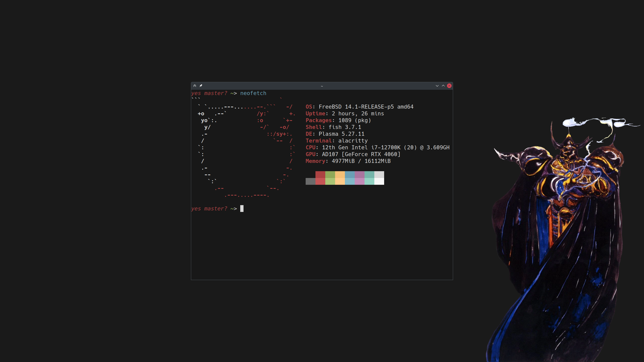Viewport: 644px width, 362px height.
Task: Minimize the alacritty terminal window
Action: [x=437, y=86]
